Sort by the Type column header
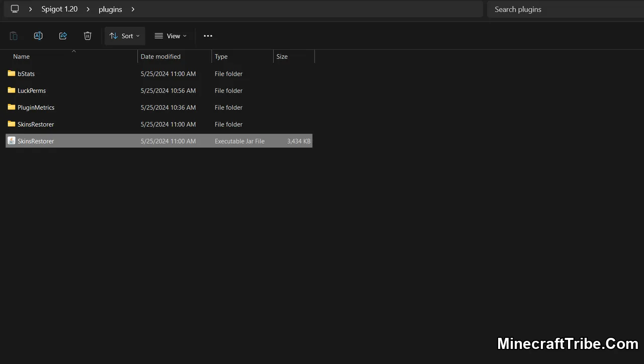644x364 pixels. 221,57
